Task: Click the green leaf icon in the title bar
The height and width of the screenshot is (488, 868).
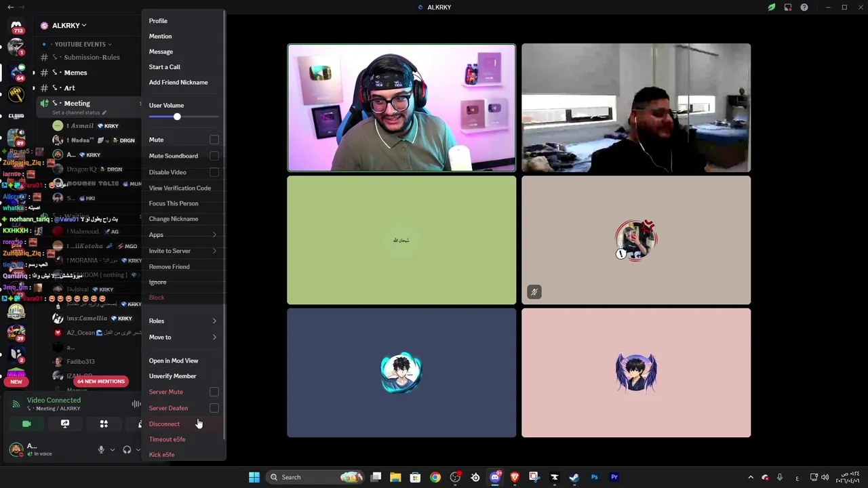Action: [x=772, y=7]
